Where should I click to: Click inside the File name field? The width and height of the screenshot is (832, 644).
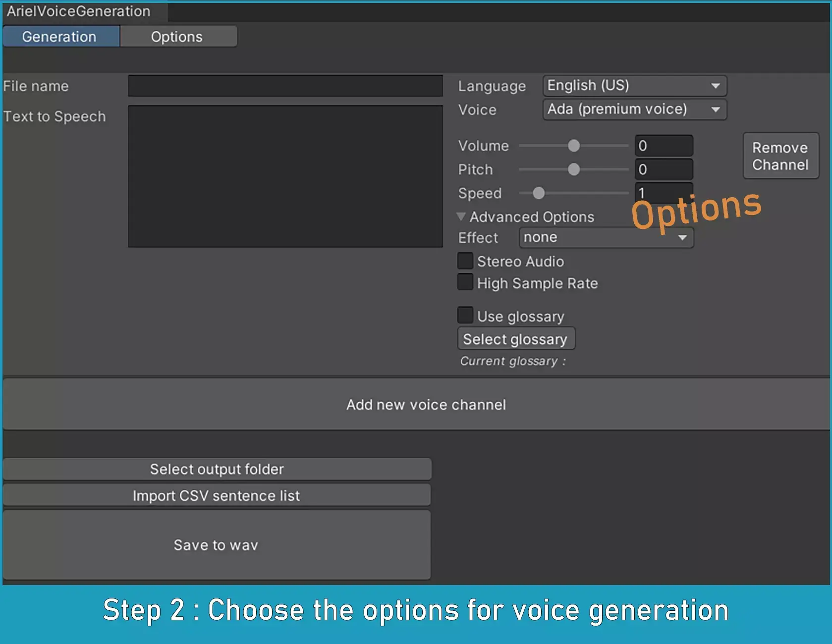(285, 86)
